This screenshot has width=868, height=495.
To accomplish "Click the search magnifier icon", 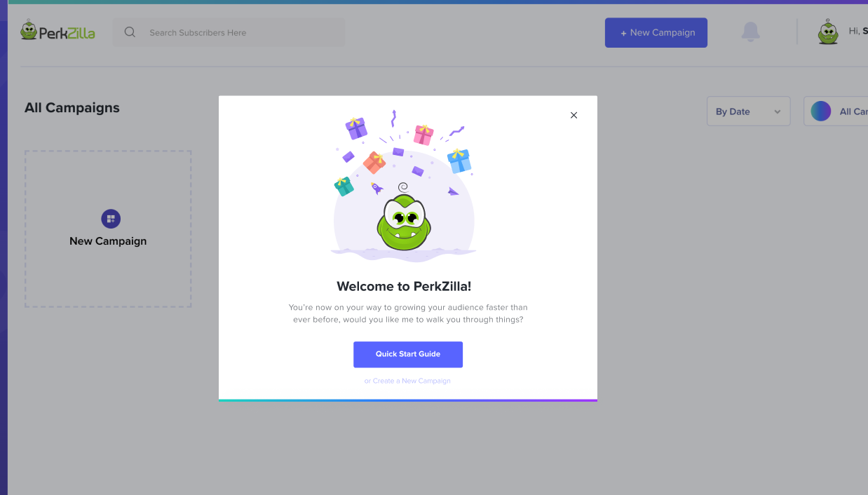I will [x=130, y=32].
